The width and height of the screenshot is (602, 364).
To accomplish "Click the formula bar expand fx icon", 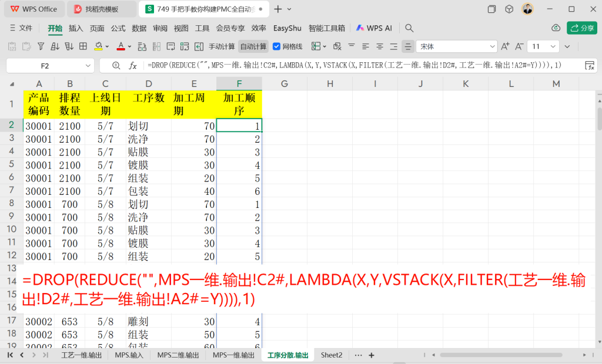I will pos(590,66).
